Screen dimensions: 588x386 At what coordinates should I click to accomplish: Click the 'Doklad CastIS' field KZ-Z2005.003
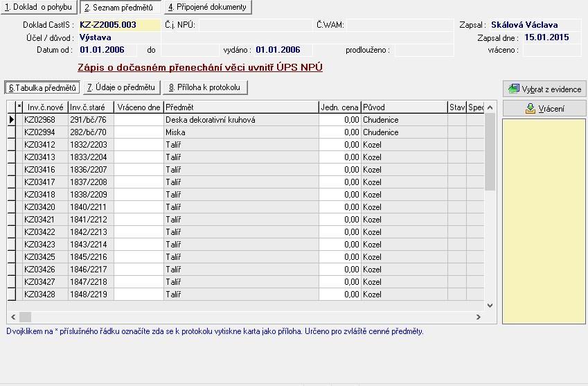pyautogui.click(x=119, y=25)
